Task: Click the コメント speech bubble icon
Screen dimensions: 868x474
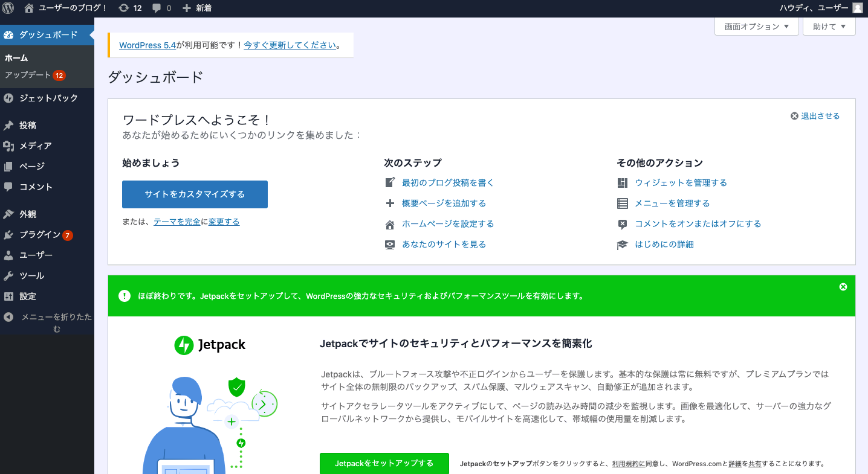Action: [x=8, y=187]
